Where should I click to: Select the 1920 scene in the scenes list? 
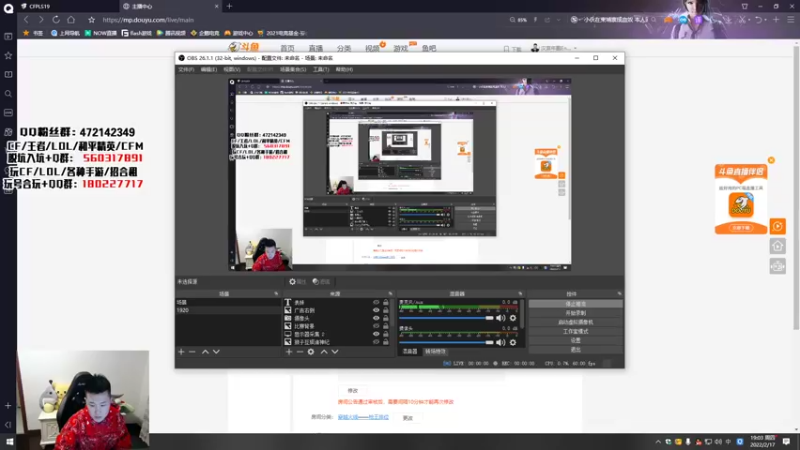pyautogui.click(x=228, y=310)
